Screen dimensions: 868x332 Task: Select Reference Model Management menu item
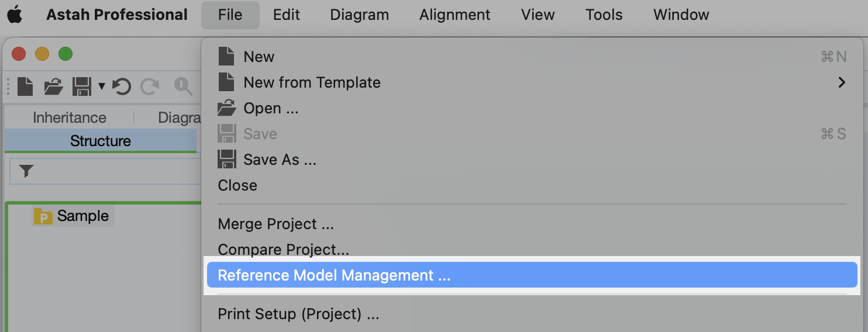(334, 275)
